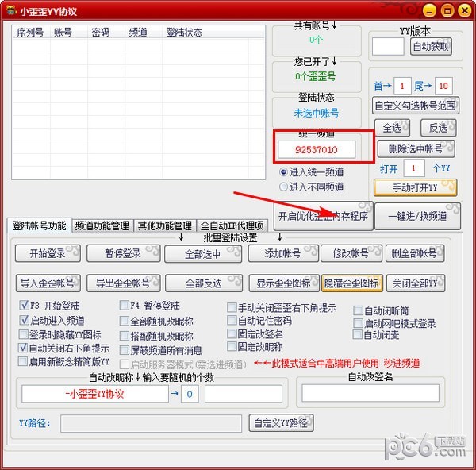Maximize the 小歪歪YY协议 window

tap(447, 11)
